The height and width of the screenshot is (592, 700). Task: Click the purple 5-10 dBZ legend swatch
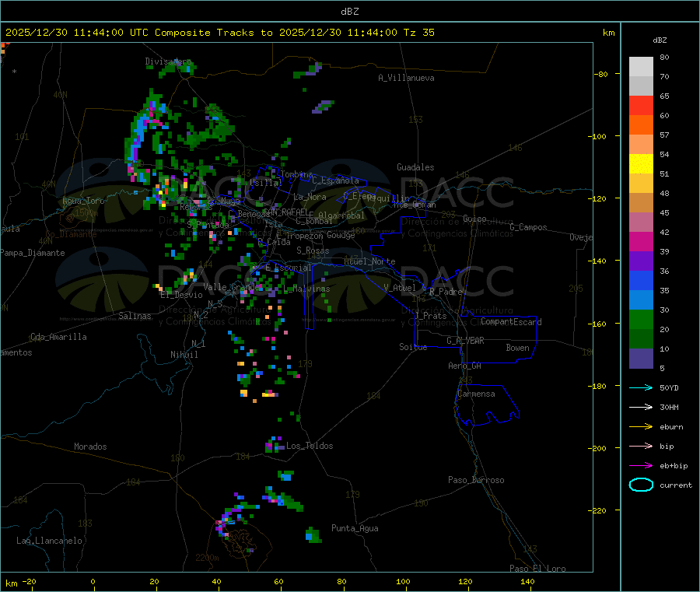point(641,359)
